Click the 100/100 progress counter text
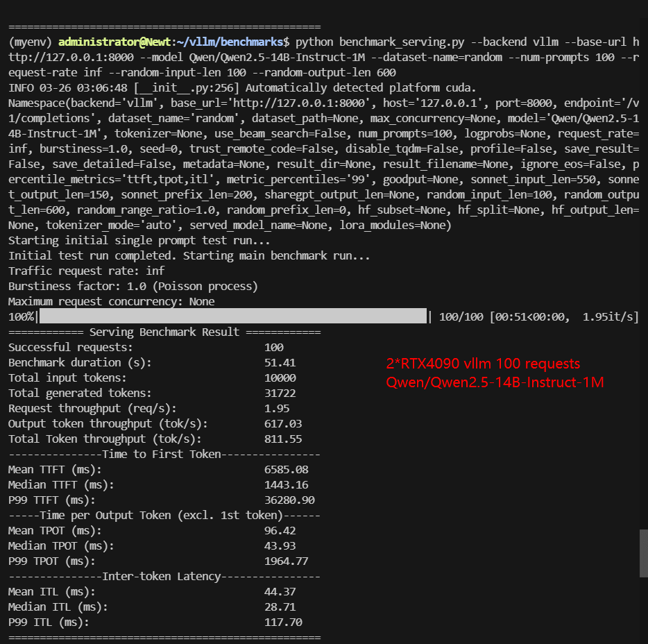This screenshot has width=648, height=644. pyautogui.click(x=461, y=317)
